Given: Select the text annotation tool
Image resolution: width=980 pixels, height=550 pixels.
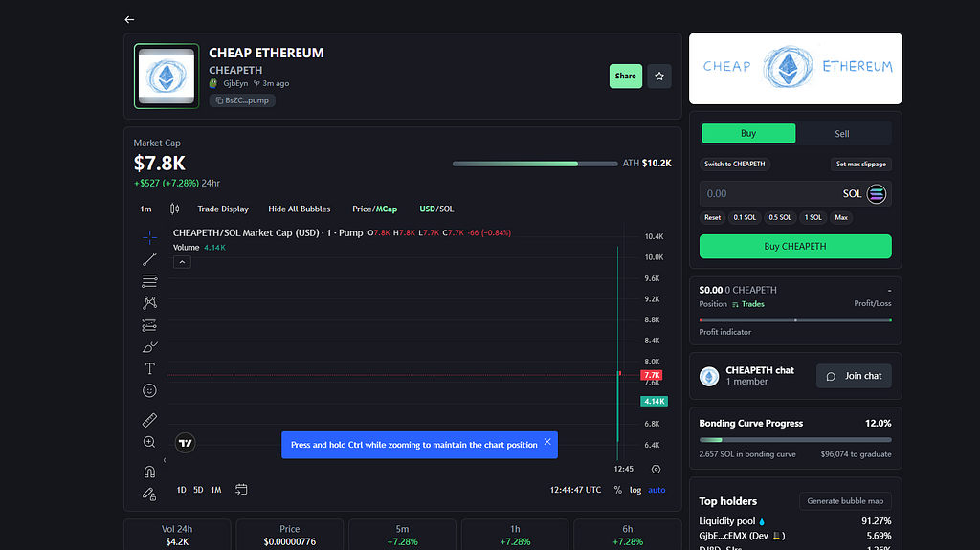Looking at the screenshot, I should [x=149, y=368].
